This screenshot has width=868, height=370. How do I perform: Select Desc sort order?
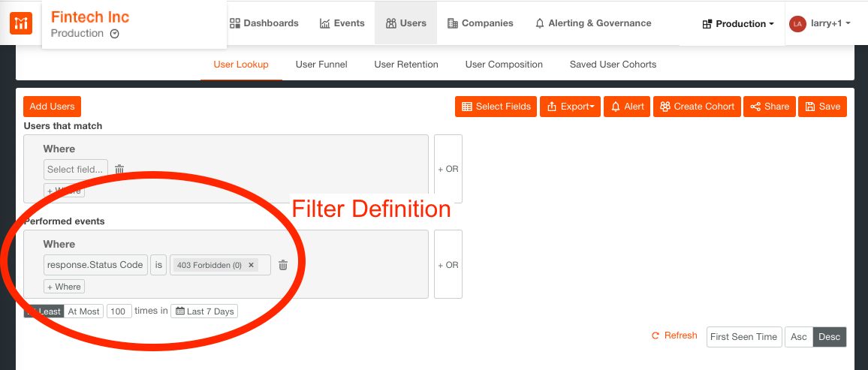point(829,337)
